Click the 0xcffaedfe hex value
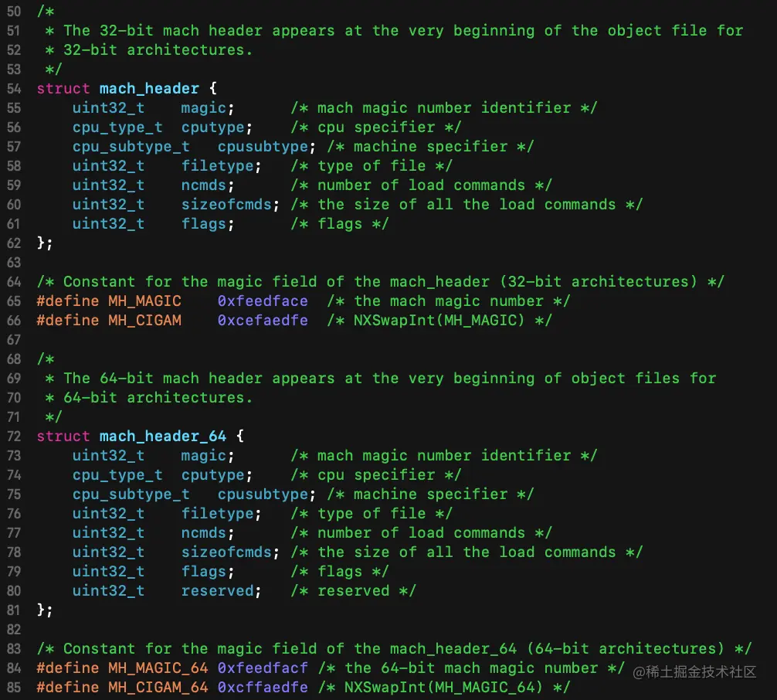This screenshot has width=777, height=700. [263, 688]
